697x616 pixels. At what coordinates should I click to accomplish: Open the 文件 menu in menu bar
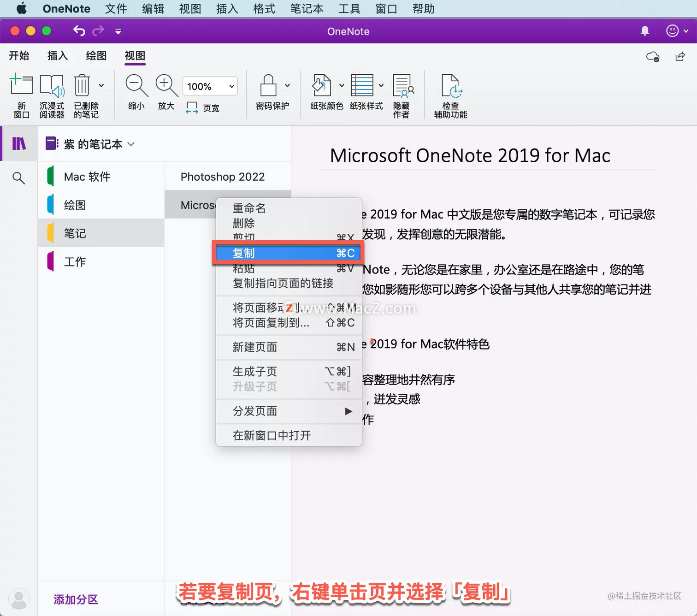[116, 8]
